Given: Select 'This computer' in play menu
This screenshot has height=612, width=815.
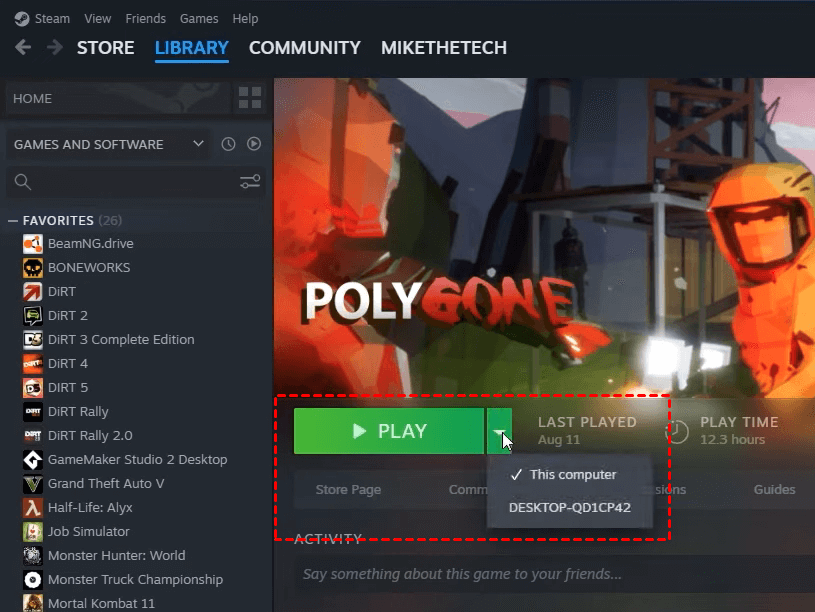Looking at the screenshot, I should [570, 475].
